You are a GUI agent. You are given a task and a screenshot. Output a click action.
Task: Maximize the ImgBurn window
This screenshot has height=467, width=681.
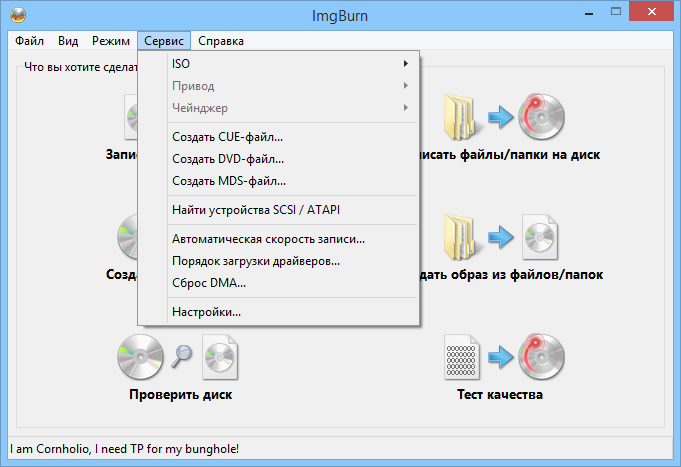(616, 12)
